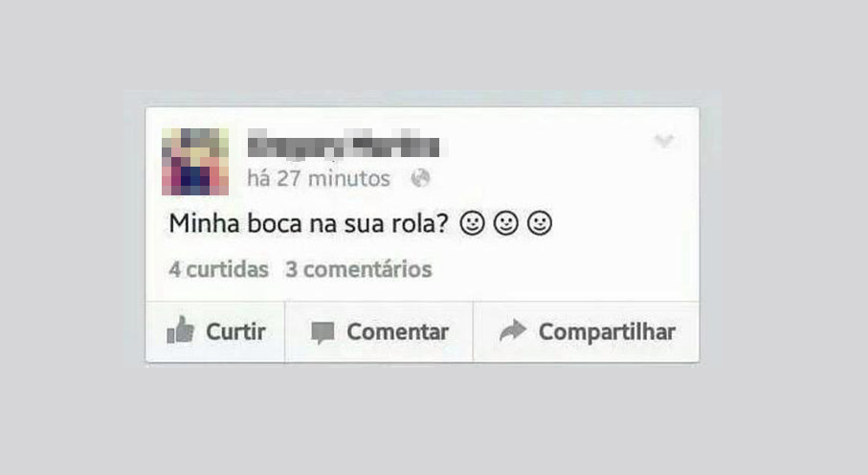Expand the '3 comentários' comments
Image resolution: width=868 pixels, height=475 pixels.
359,269
